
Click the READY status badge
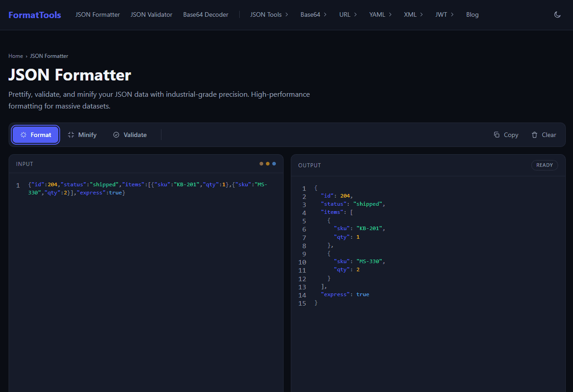pyautogui.click(x=545, y=165)
